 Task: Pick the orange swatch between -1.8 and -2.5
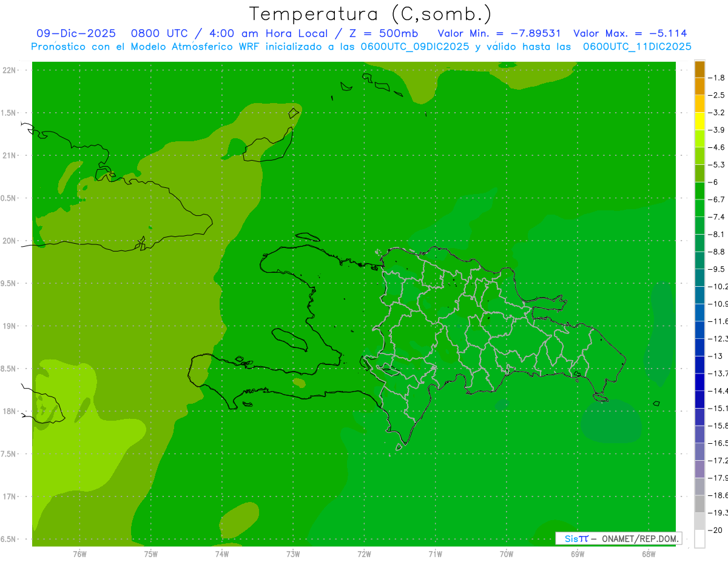click(x=699, y=86)
